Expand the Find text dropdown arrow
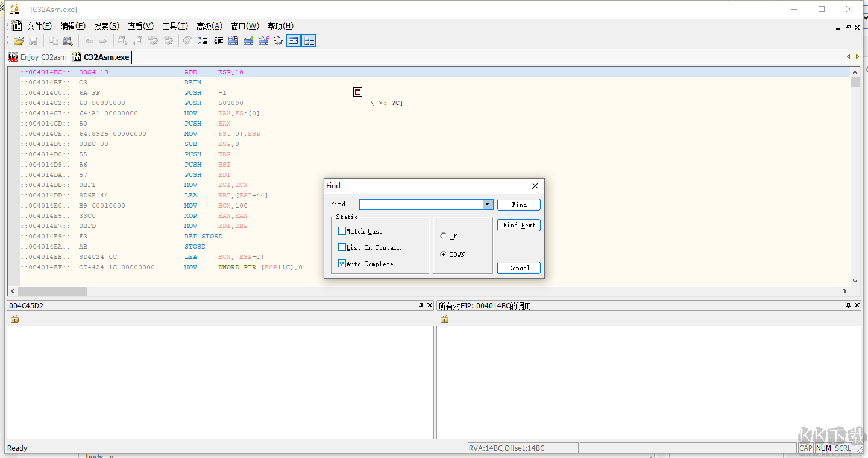Viewport: 868px width, 458px height. click(x=488, y=205)
